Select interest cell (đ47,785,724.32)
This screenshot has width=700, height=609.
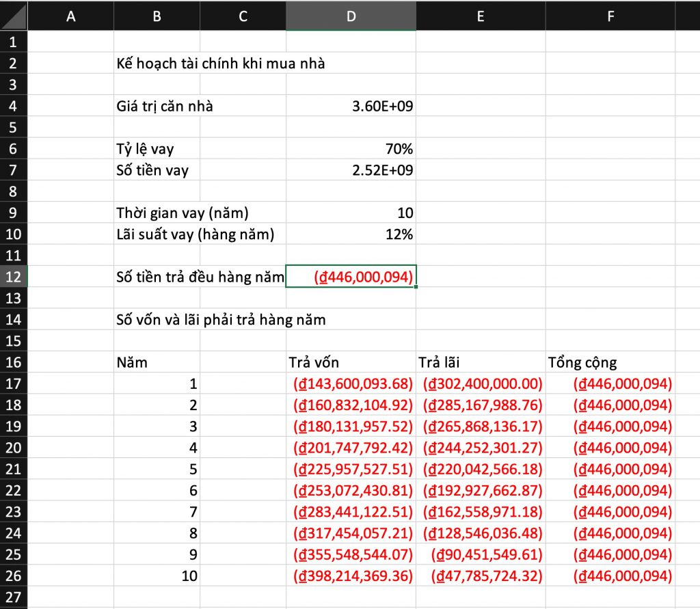point(481,576)
